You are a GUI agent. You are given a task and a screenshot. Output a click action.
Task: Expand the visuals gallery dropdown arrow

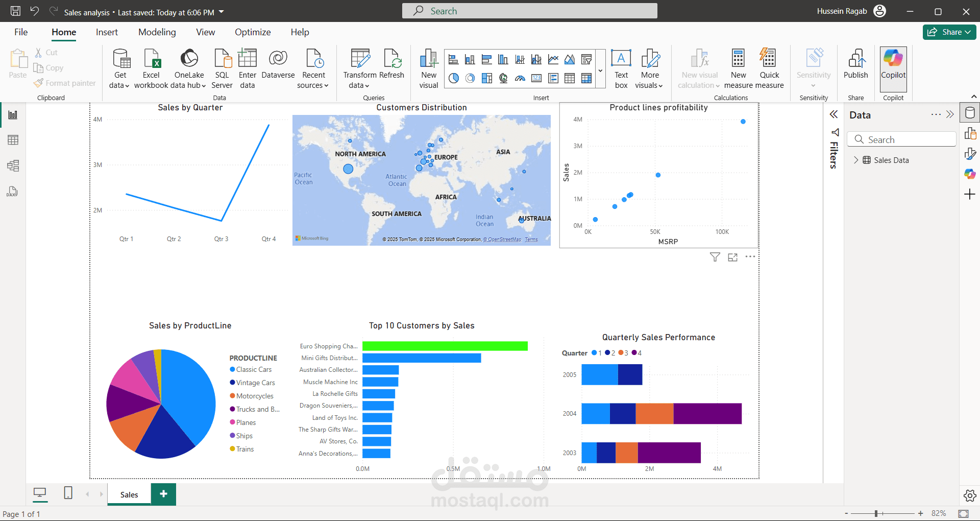tap(601, 70)
